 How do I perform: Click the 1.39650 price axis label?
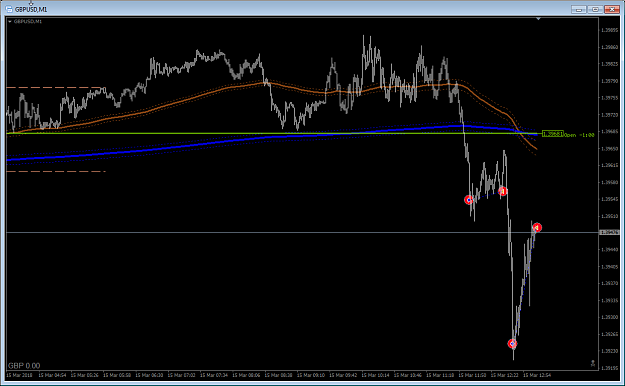pos(610,149)
